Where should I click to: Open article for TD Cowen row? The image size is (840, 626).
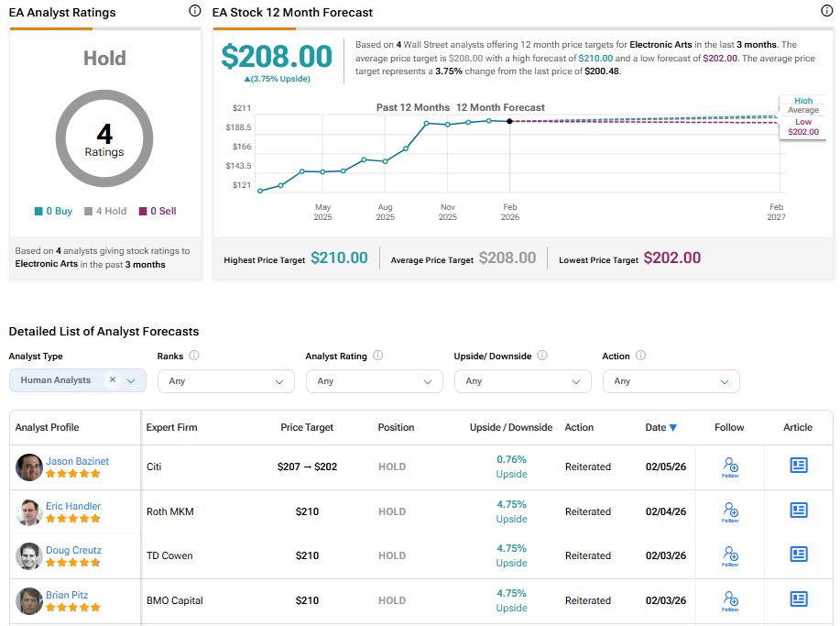click(x=799, y=555)
